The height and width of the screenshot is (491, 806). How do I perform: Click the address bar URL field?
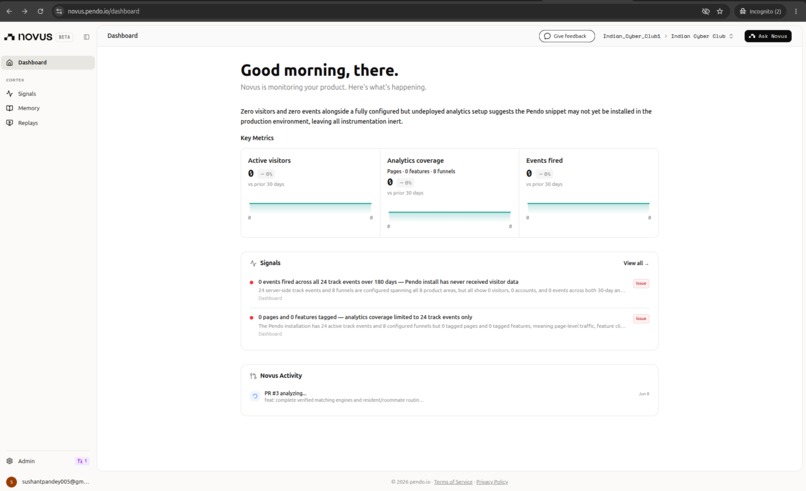[x=380, y=11]
